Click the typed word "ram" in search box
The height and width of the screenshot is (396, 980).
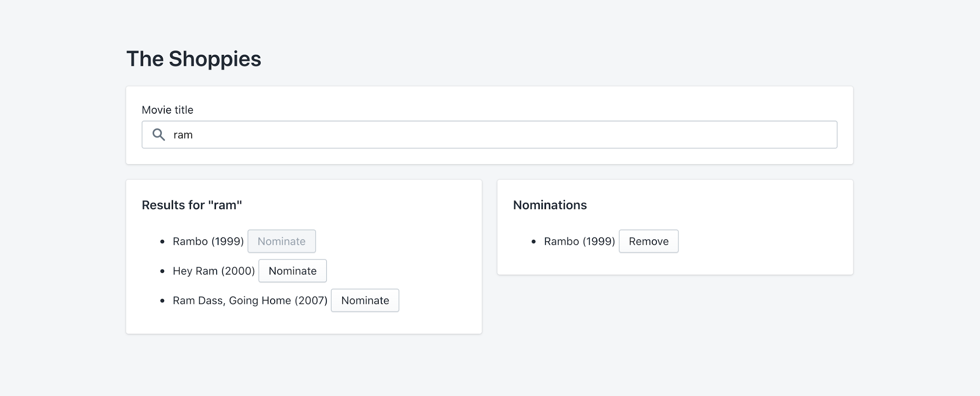click(x=183, y=135)
